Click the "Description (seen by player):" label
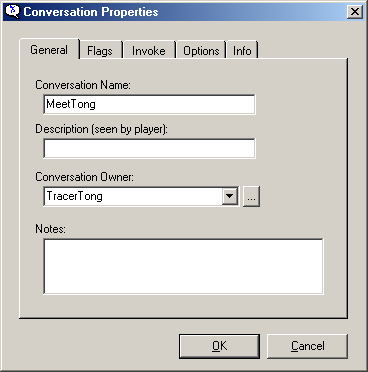Viewport: 368px width, 372px height. coord(101,129)
